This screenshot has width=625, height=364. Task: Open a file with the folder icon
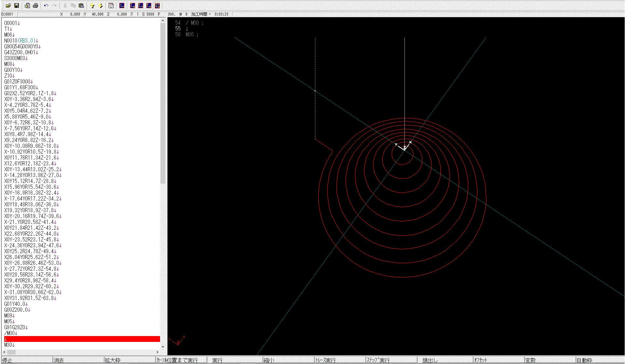point(8,6)
